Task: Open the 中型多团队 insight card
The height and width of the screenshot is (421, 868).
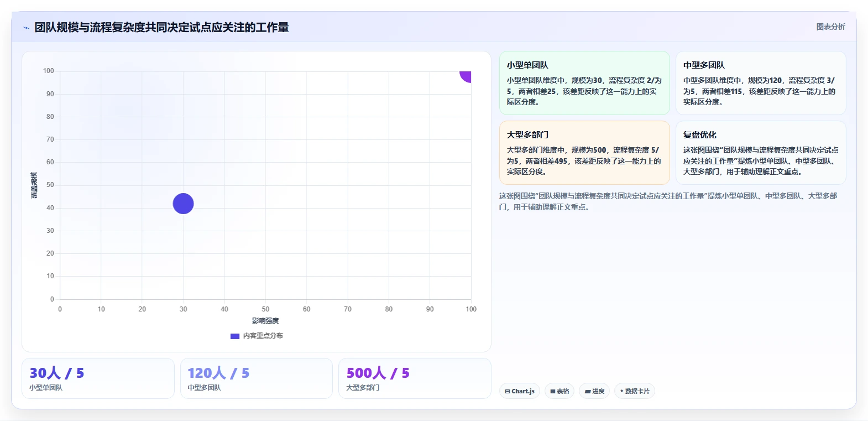Action: (761, 83)
